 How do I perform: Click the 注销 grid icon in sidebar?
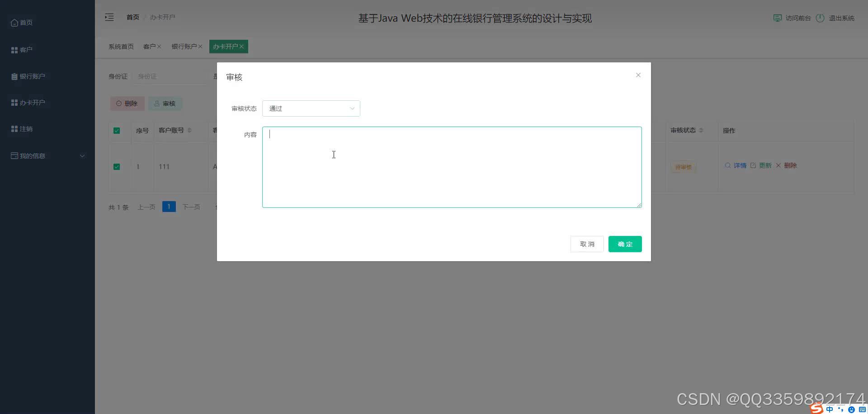14,129
